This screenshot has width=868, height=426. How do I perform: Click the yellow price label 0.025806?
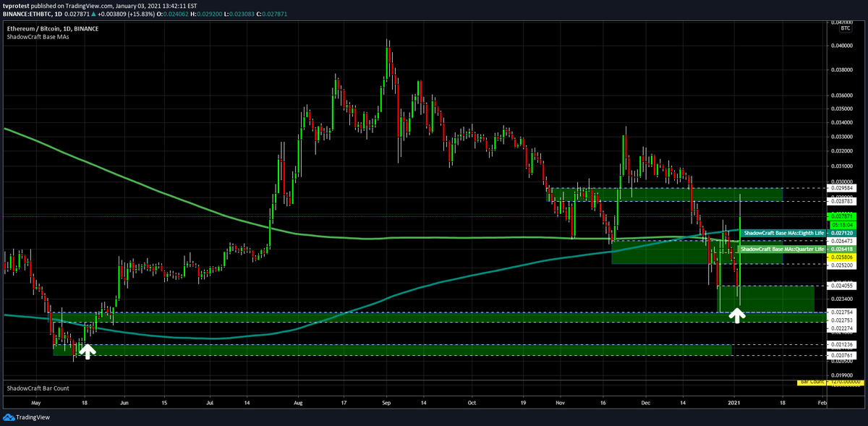(841, 256)
